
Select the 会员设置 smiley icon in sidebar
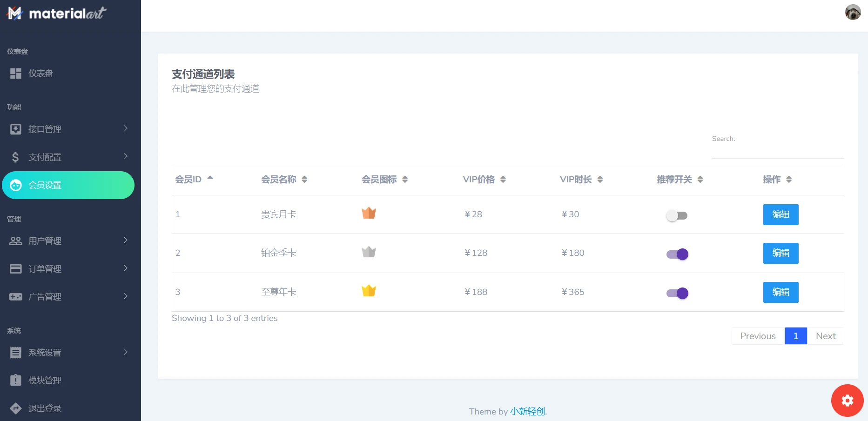[15, 185]
